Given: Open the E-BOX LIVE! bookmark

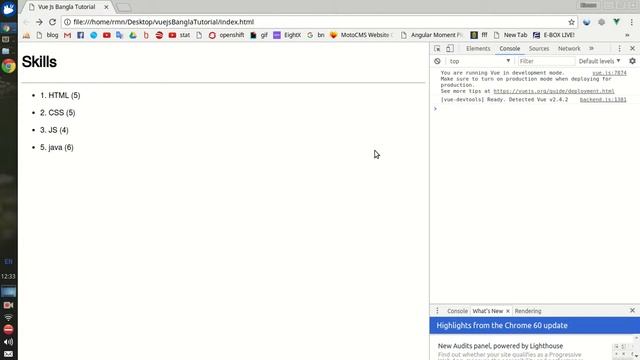Looking at the screenshot, I should [x=554, y=35].
